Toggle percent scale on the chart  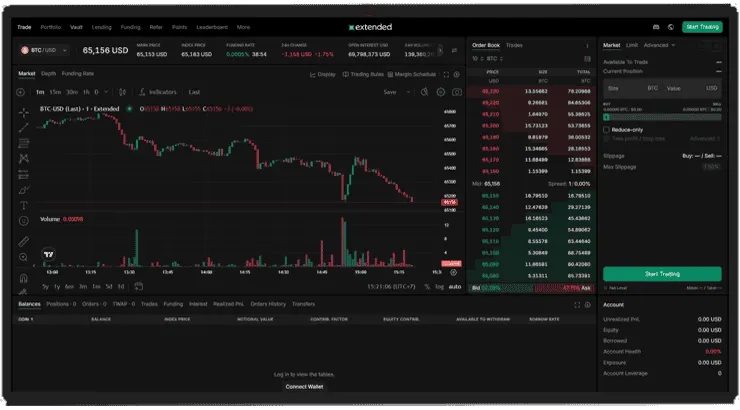coord(427,286)
